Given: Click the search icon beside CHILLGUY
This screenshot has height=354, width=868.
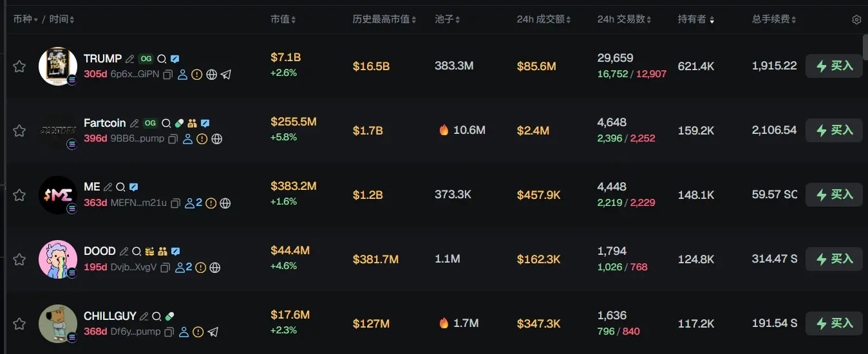Looking at the screenshot, I should coord(156,317).
